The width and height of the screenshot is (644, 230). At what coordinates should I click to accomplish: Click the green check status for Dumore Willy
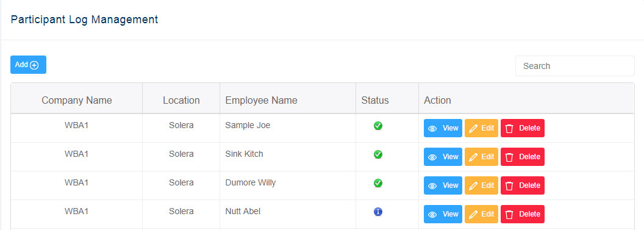(378, 183)
